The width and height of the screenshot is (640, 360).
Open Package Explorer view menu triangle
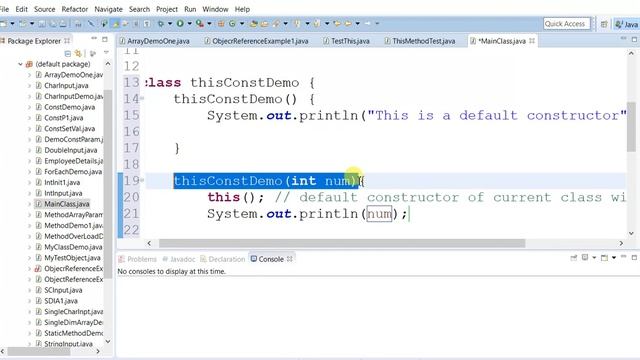click(106, 53)
